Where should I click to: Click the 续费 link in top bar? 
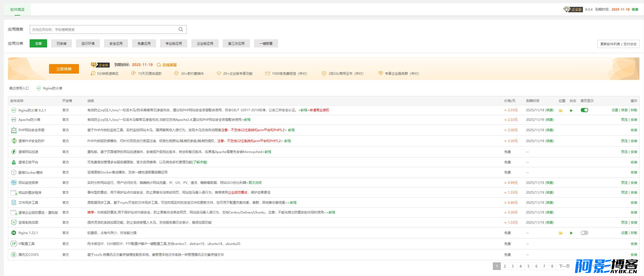coord(635,9)
